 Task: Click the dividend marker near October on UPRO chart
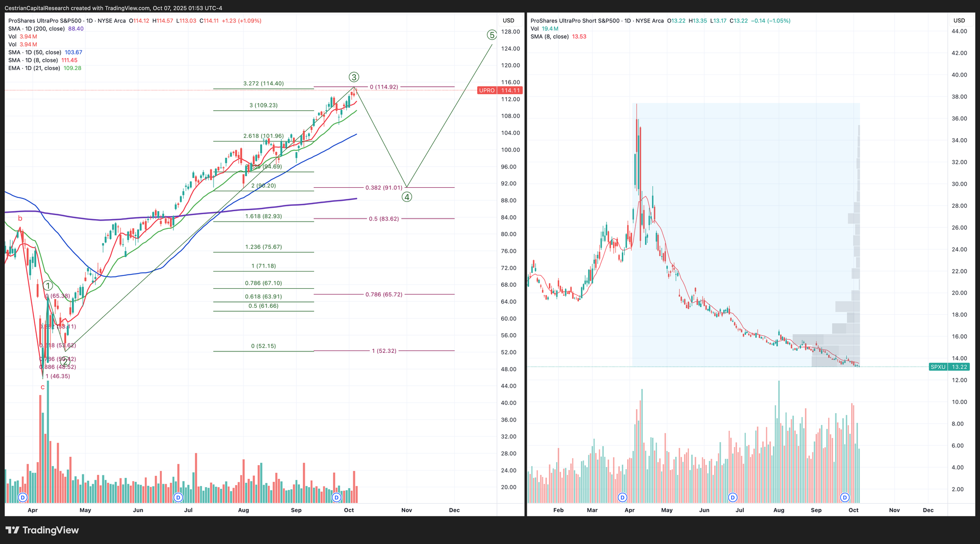(x=336, y=497)
